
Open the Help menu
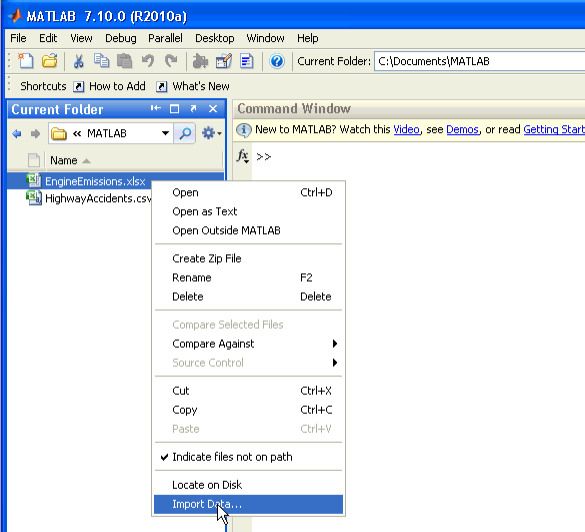tap(308, 38)
